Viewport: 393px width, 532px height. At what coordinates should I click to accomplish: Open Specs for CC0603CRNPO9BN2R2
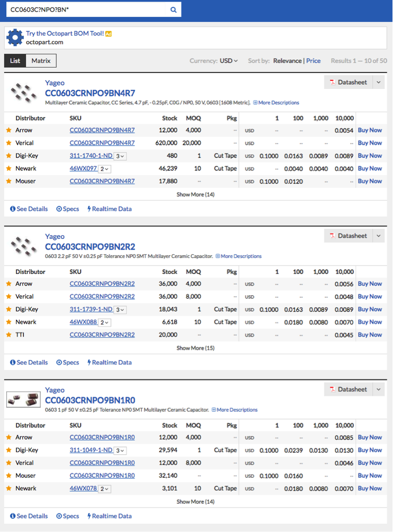(x=68, y=362)
